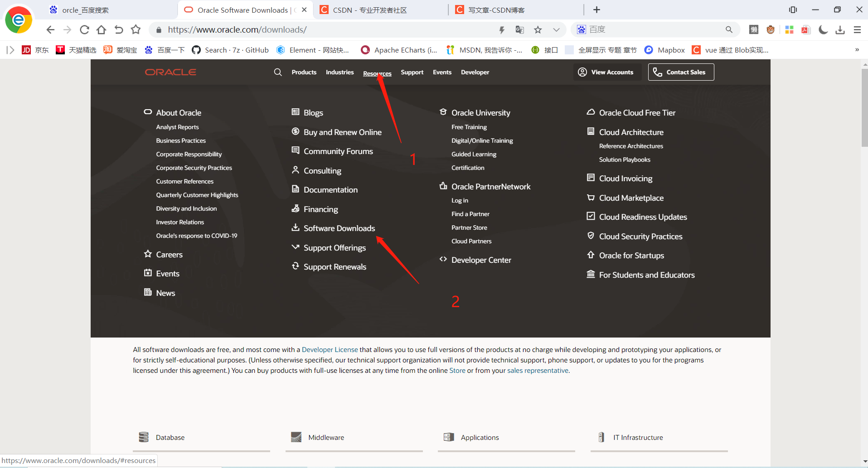The height and width of the screenshot is (468, 868).
Task: Open the sales representative link
Action: (538, 371)
